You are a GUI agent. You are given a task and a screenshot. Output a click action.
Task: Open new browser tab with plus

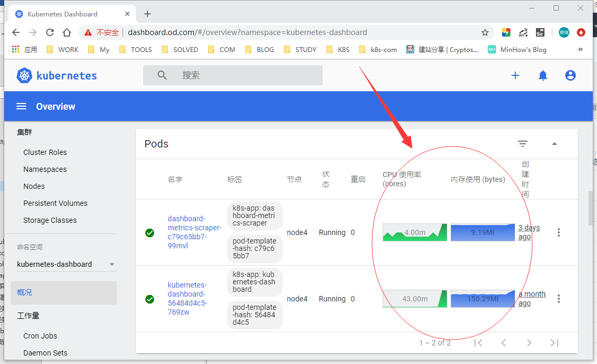point(148,14)
